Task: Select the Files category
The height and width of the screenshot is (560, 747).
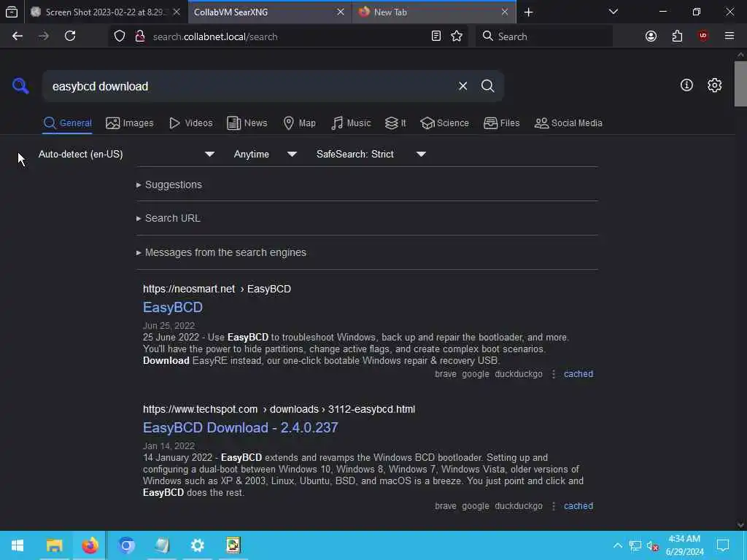Action: (x=502, y=123)
